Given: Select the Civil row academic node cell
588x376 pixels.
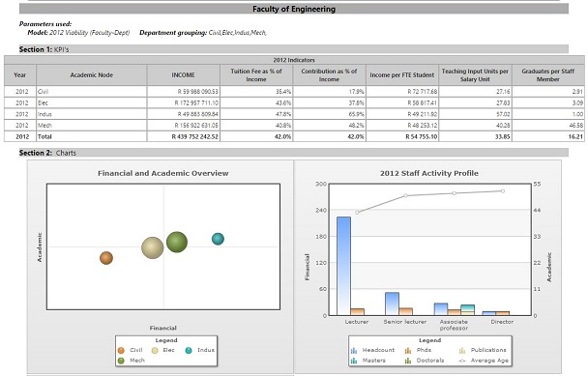Looking at the screenshot, I should [x=92, y=92].
